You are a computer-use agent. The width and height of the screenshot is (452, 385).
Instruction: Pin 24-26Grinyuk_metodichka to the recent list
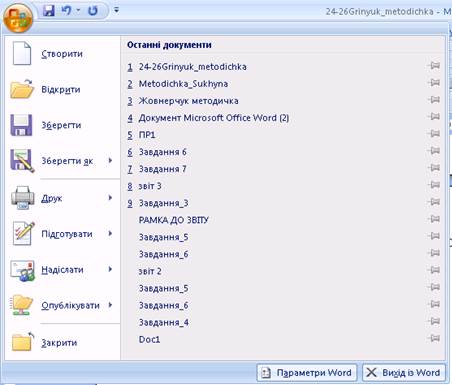(x=434, y=66)
